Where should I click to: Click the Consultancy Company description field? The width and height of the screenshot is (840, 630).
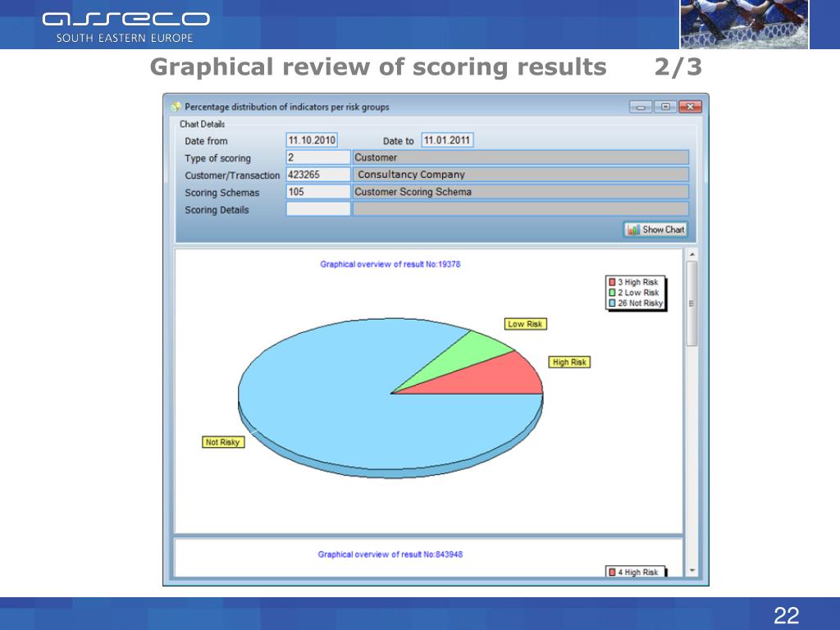pyautogui.click(x=520, y=175)
